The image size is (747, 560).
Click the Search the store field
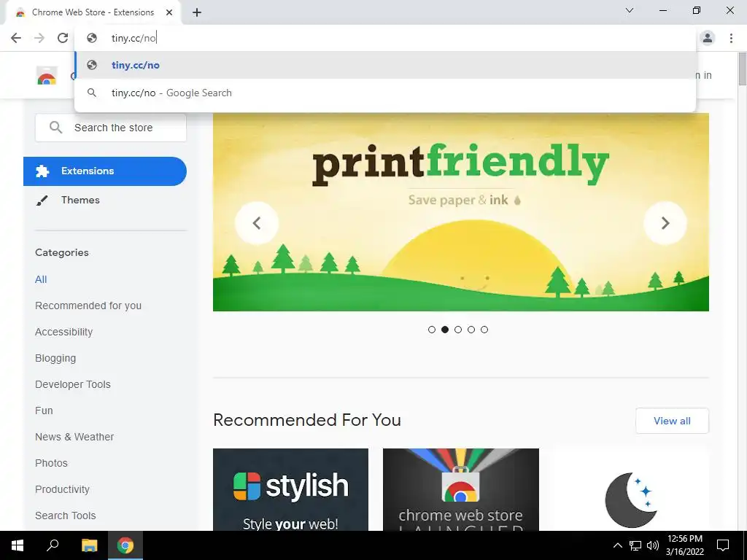(x=111, y=128)
